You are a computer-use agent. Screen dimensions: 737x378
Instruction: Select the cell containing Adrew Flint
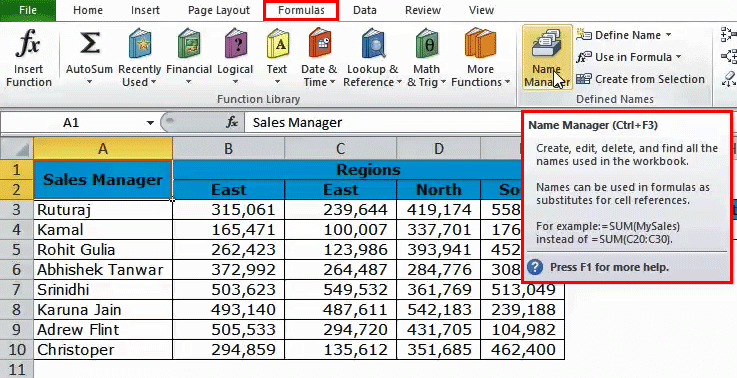pos(103,329)
